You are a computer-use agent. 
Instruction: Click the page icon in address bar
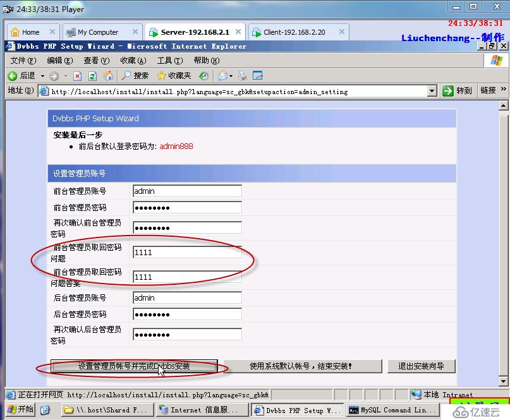tap(44, 92)
